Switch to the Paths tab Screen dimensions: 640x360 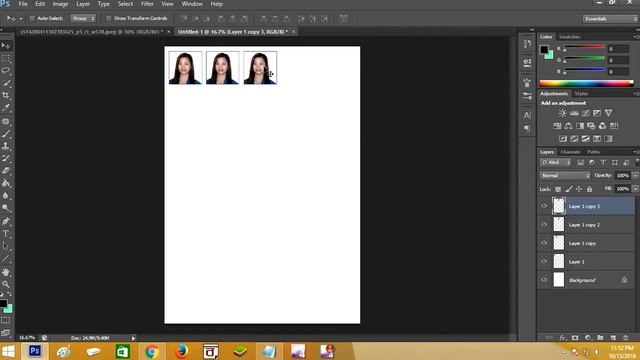(x=593, y=152)
